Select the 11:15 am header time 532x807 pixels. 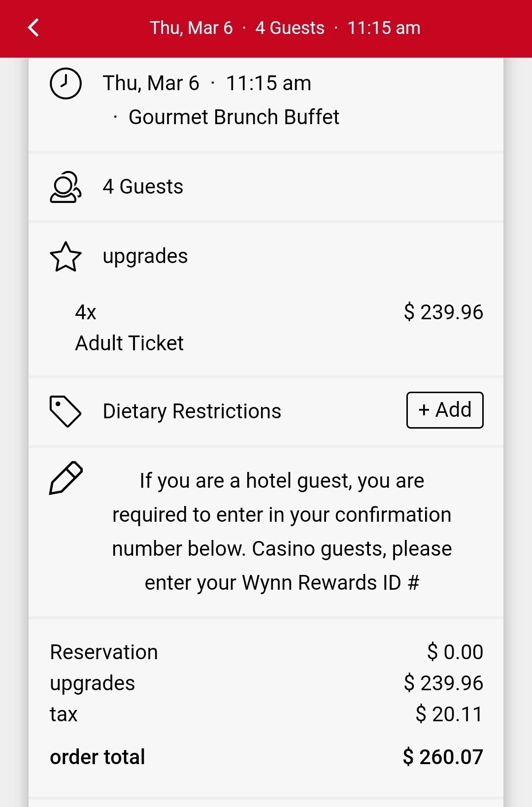coord(384,28)
